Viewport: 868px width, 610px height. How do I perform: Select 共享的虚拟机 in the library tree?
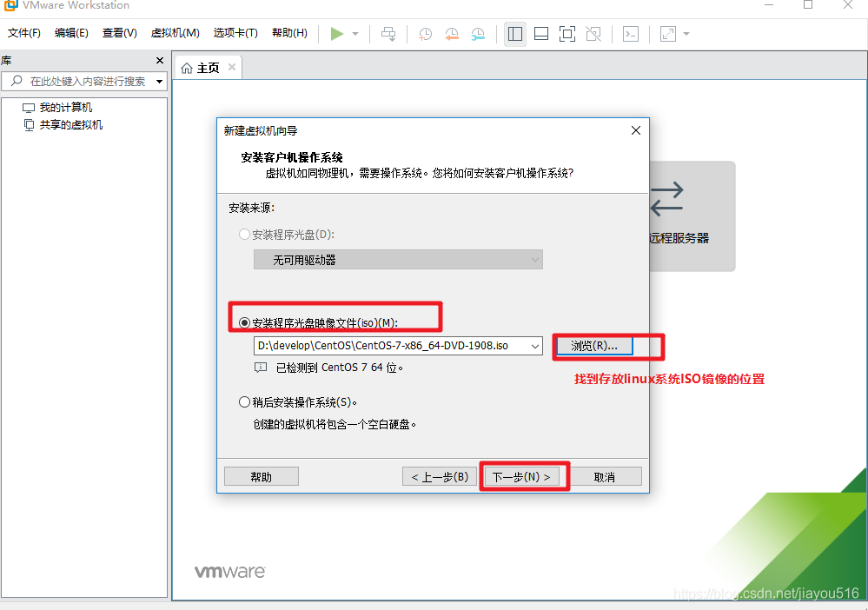[x=71, y=125]
